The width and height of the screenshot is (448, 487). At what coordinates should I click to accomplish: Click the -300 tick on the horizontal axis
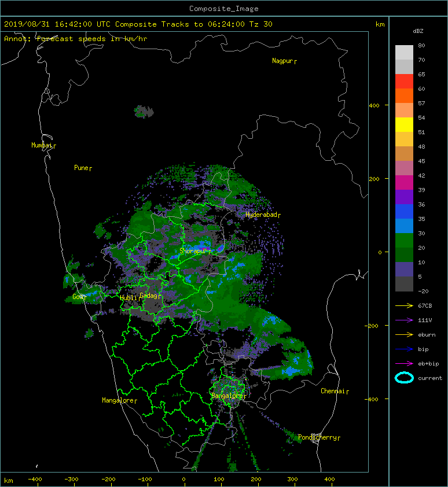coord(72,479)
